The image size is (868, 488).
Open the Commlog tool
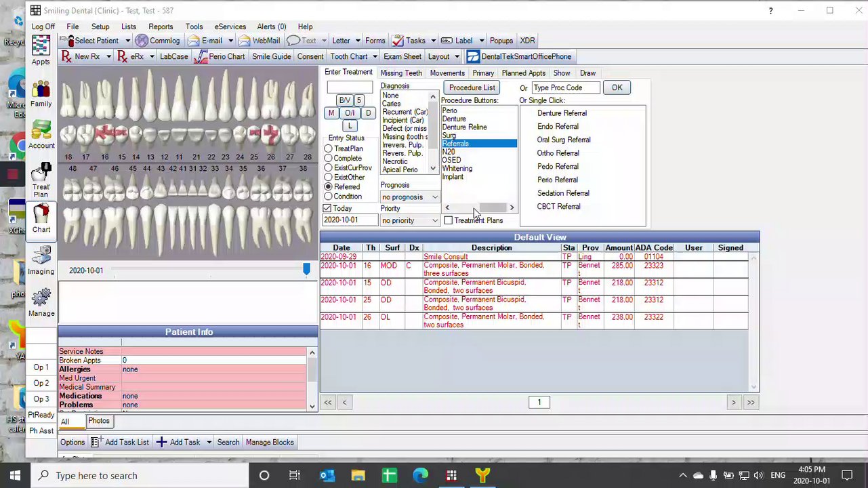(x=158, y=41)
